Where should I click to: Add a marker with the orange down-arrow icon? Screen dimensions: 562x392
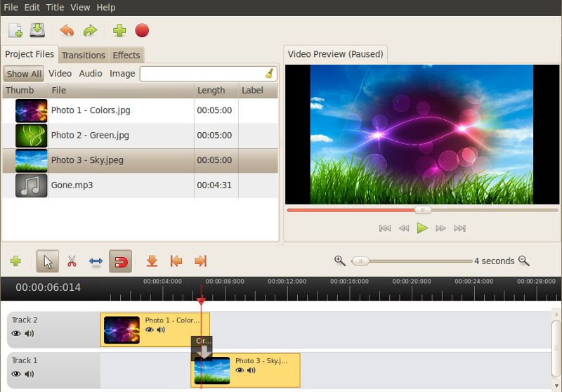(x=152, y=261)
